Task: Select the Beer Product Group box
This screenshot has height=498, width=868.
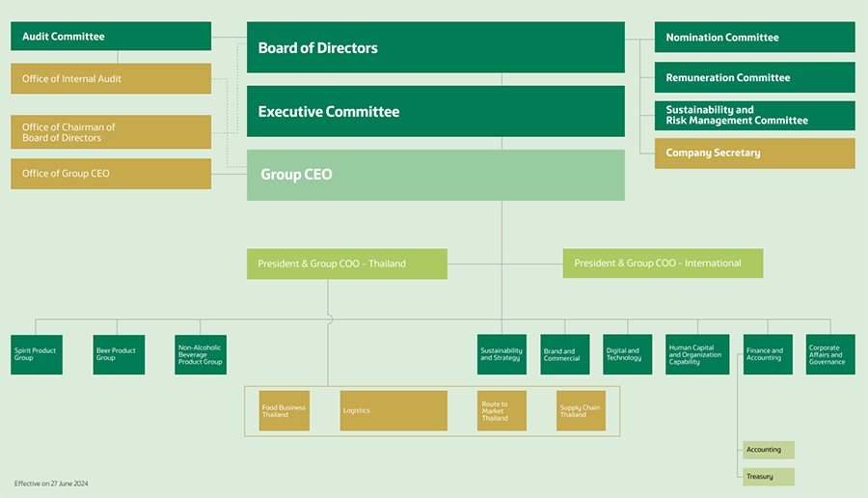Action: [119, 354]
